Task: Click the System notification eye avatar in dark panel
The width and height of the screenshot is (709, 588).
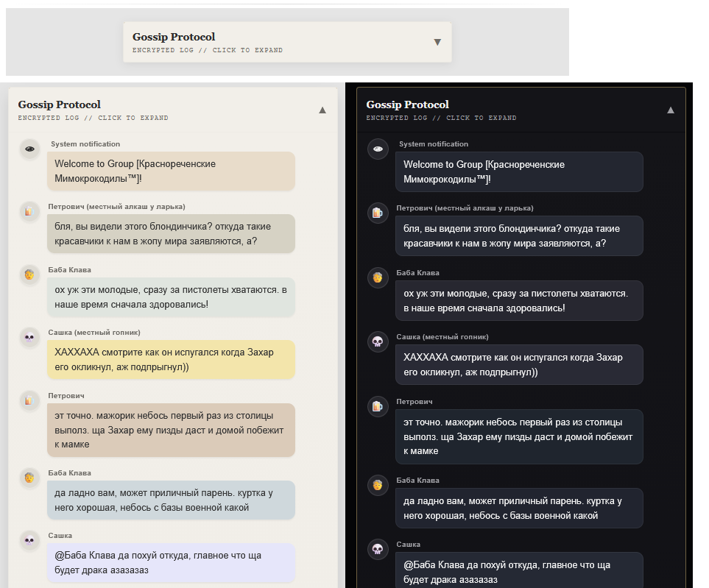Action: (x=378, y=149)
